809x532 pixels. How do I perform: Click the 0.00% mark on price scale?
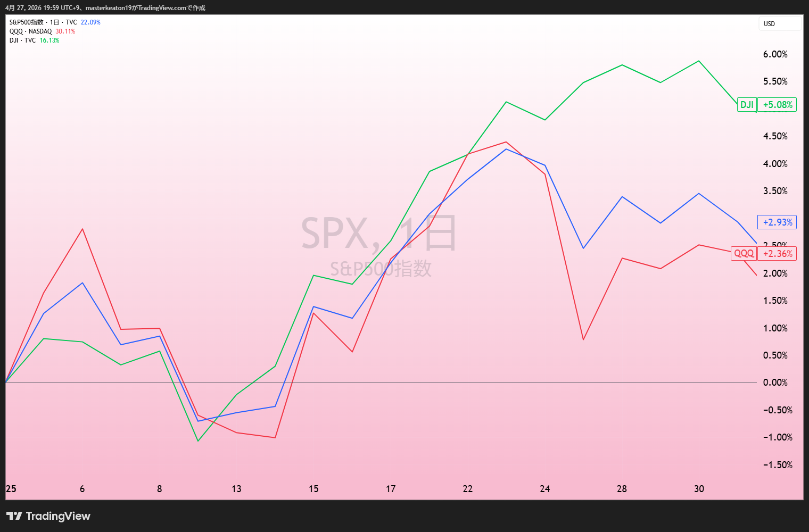(x=775, y=383)
